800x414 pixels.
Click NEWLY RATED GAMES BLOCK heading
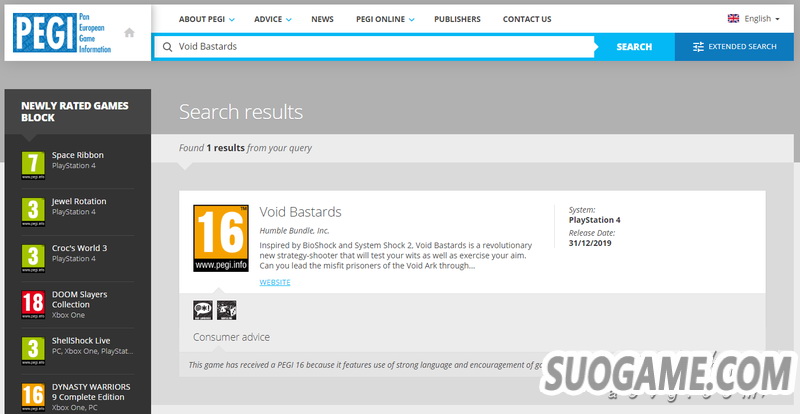[75, 112]
